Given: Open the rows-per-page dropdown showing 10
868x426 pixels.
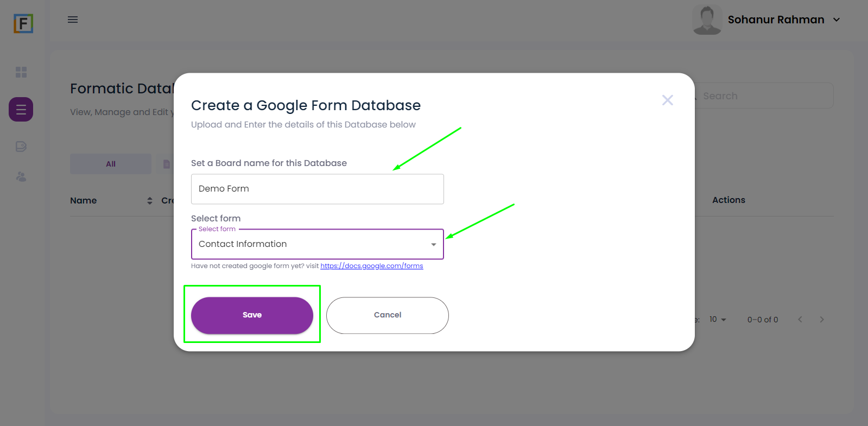Looking at the screenshot, I should (718, 320).
